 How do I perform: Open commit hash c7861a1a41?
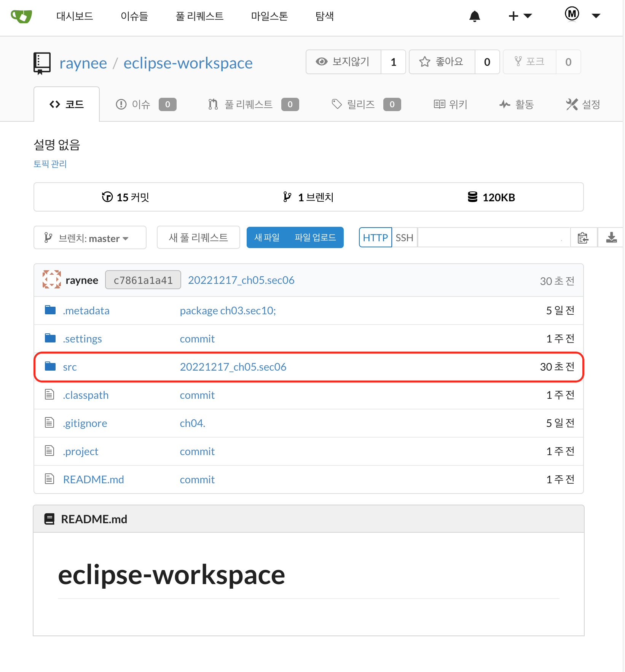tap(143, 280)
